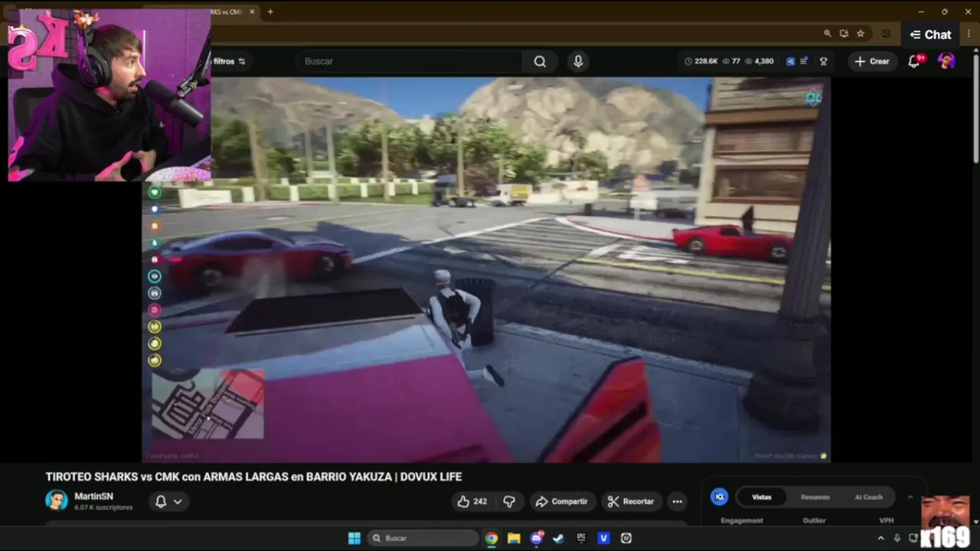Open Steam from the taskbar
Screen dimensions: 980x551
tap(558, 538)
